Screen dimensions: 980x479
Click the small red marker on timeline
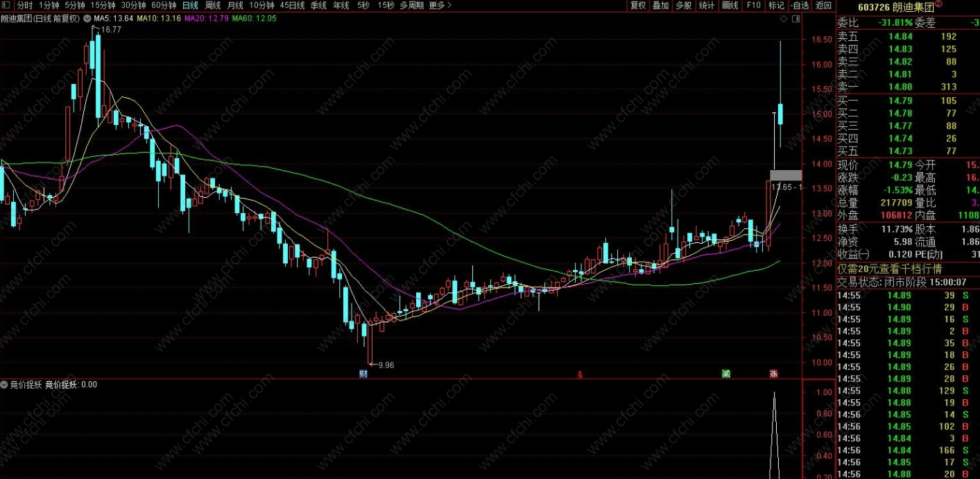(x=580, y=374)
